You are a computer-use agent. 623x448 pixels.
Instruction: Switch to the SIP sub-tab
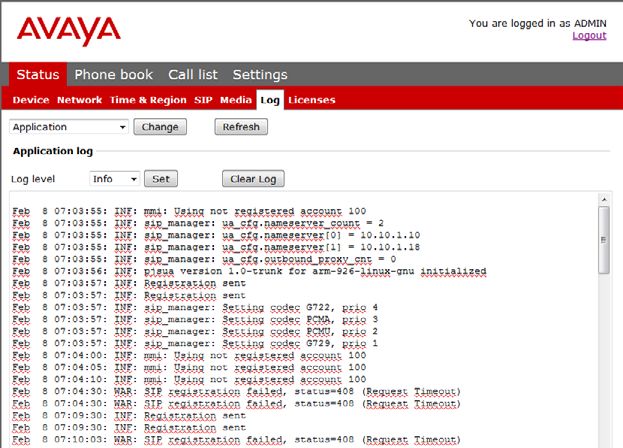[203, 100]
